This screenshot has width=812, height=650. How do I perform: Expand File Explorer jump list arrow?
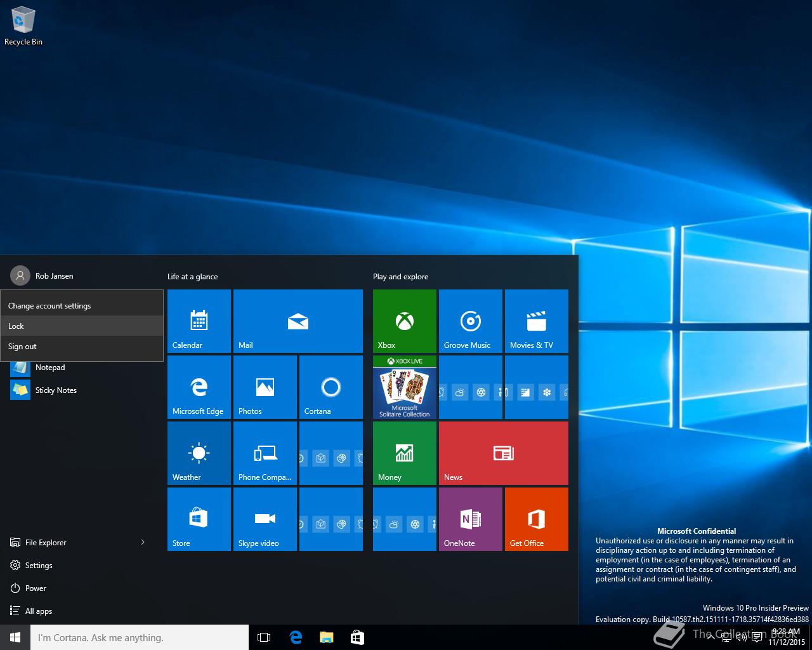pyautogui.click(x=143, y=542)
